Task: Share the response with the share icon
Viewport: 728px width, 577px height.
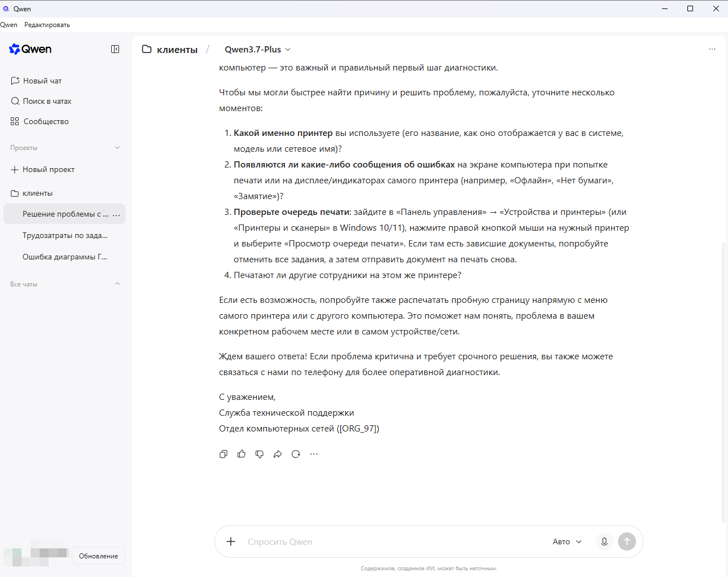Action: tap(278, 454)
